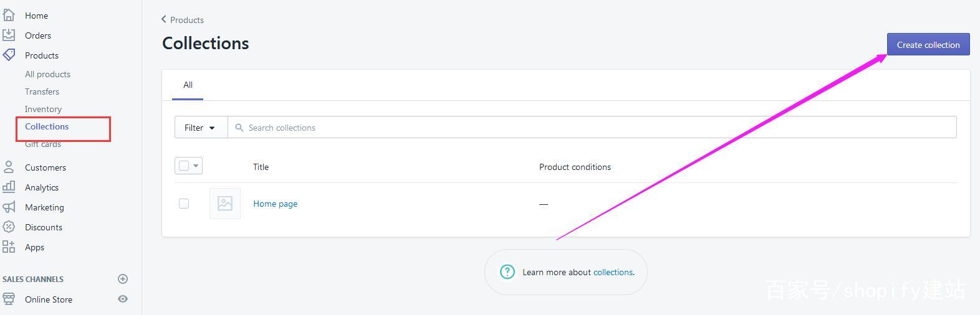Tick the Home page collection checkbox
980x315 pixels.
pos(184,204)
